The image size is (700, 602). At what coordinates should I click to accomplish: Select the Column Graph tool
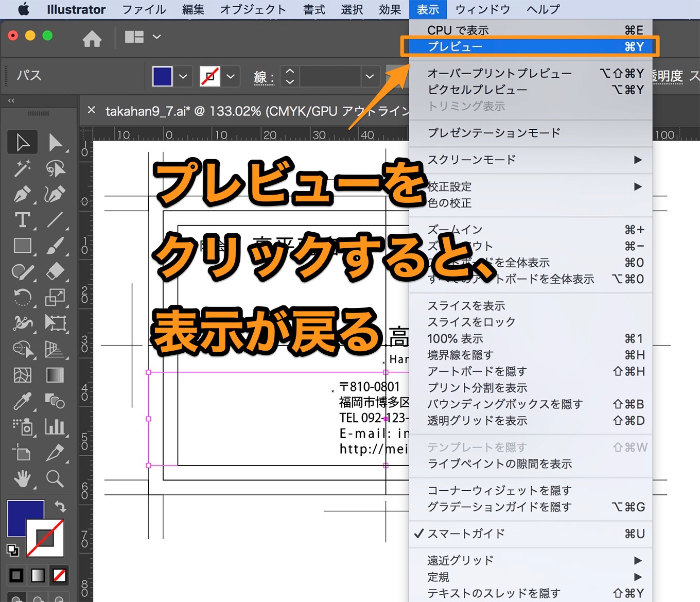(x=55, y=426)
